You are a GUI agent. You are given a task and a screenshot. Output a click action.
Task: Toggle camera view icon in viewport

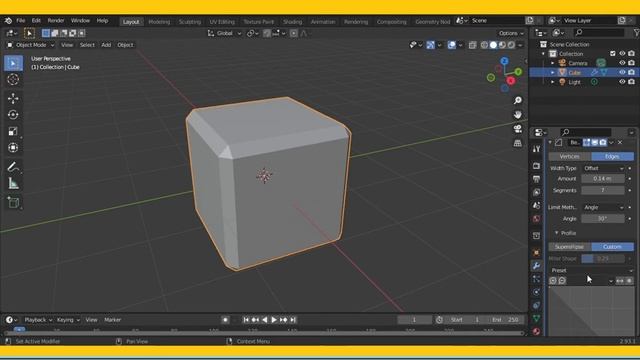518,129
